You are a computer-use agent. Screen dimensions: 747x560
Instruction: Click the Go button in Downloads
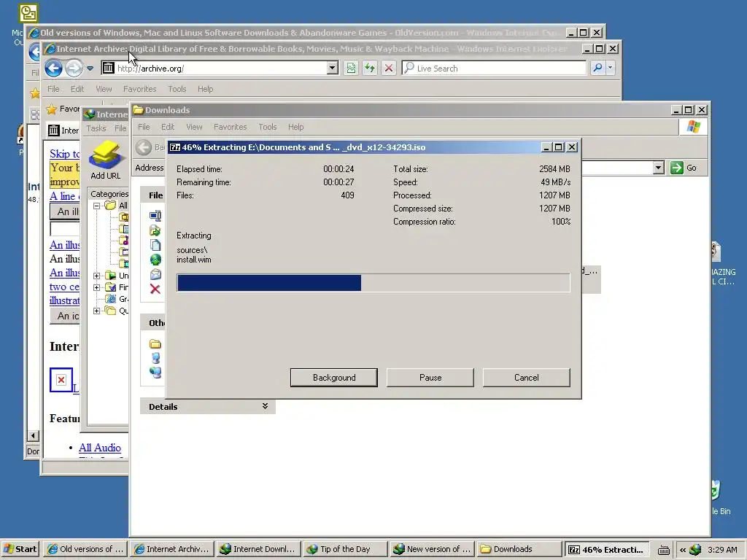click(x=684, y=168)
